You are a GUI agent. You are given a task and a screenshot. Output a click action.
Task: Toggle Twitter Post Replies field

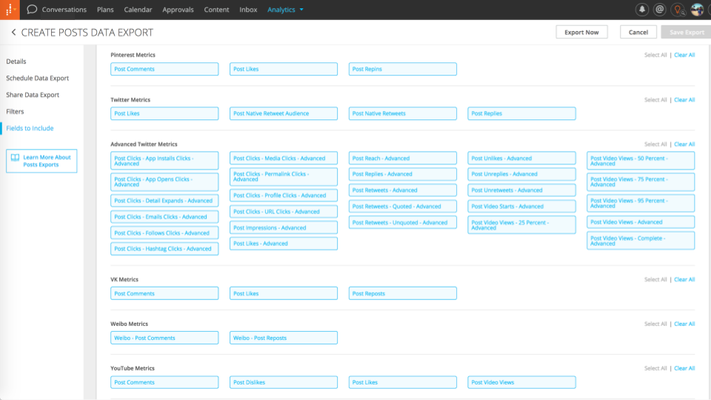pos(521,113)
